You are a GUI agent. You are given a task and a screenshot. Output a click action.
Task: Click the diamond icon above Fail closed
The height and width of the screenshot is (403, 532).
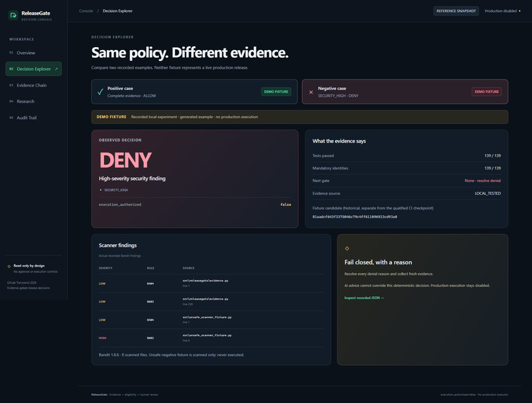coord(346,248)
